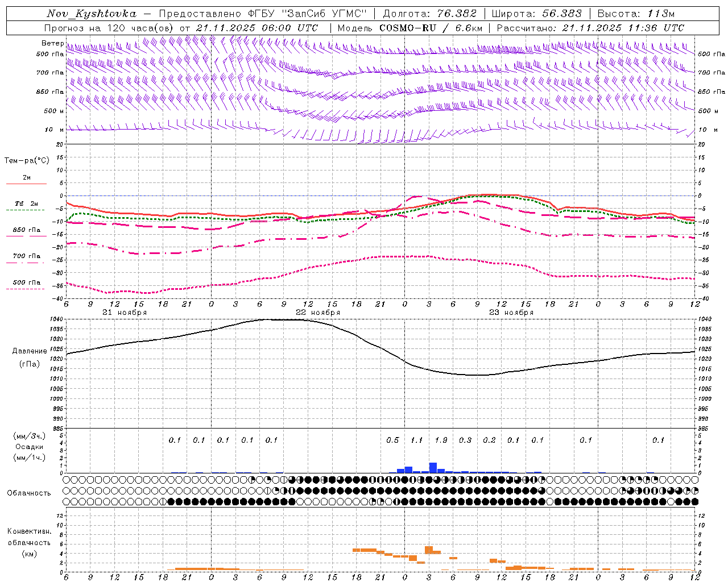Screen dimensions: 728x582
Task: Select the date label 22 ноября
Action: [x=318, y=313]
